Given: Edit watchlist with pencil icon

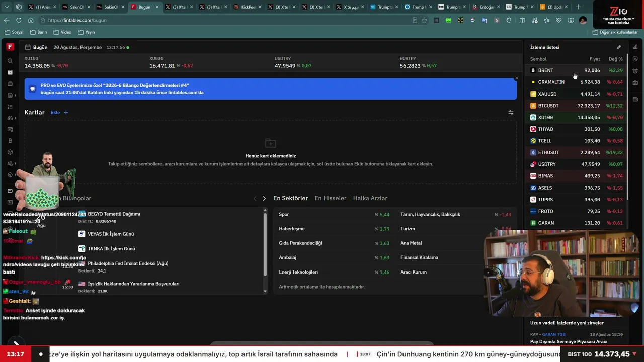Looking at the screenshot, I should 619,47.
